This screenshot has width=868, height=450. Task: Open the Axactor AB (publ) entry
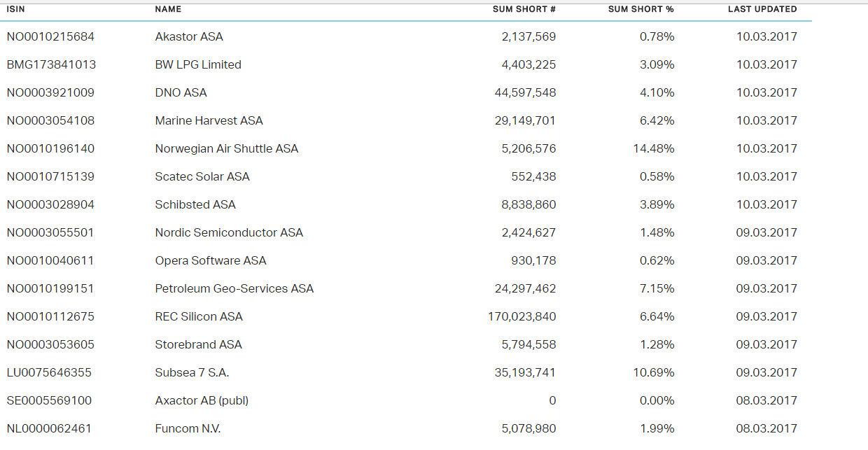coord(202,400)
